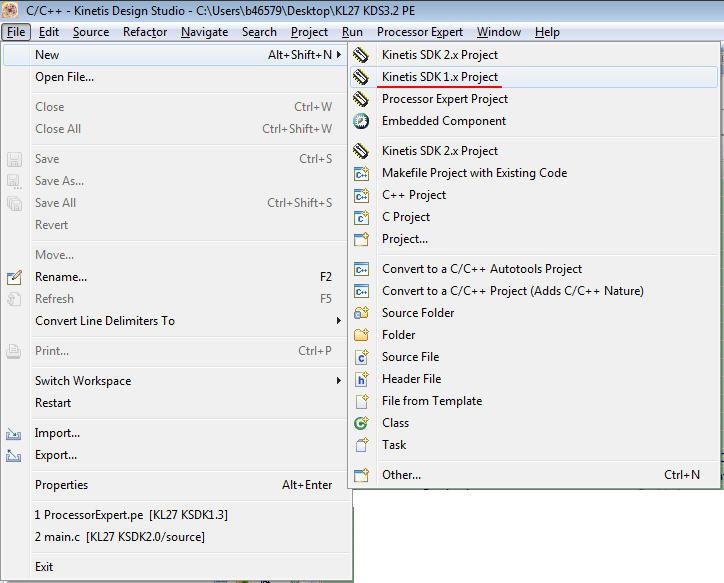
Task: Select Header File entry
Action: [x=534, y=379]
